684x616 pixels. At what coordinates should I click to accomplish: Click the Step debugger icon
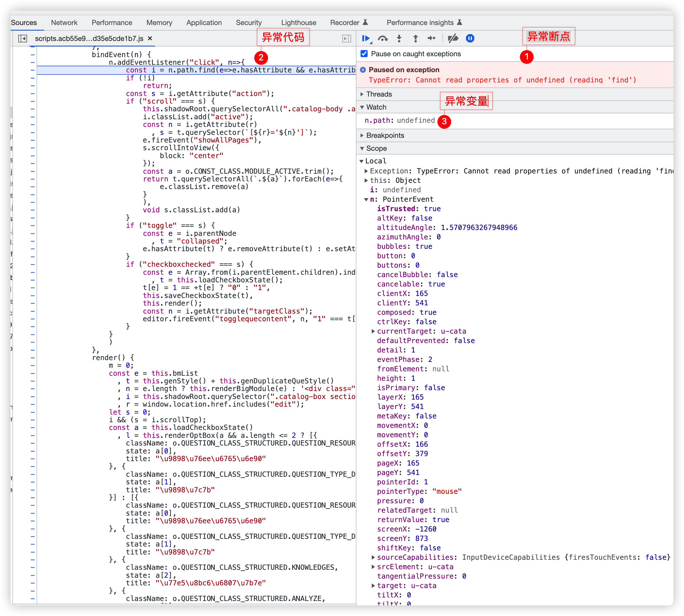[x=431, y=39]
